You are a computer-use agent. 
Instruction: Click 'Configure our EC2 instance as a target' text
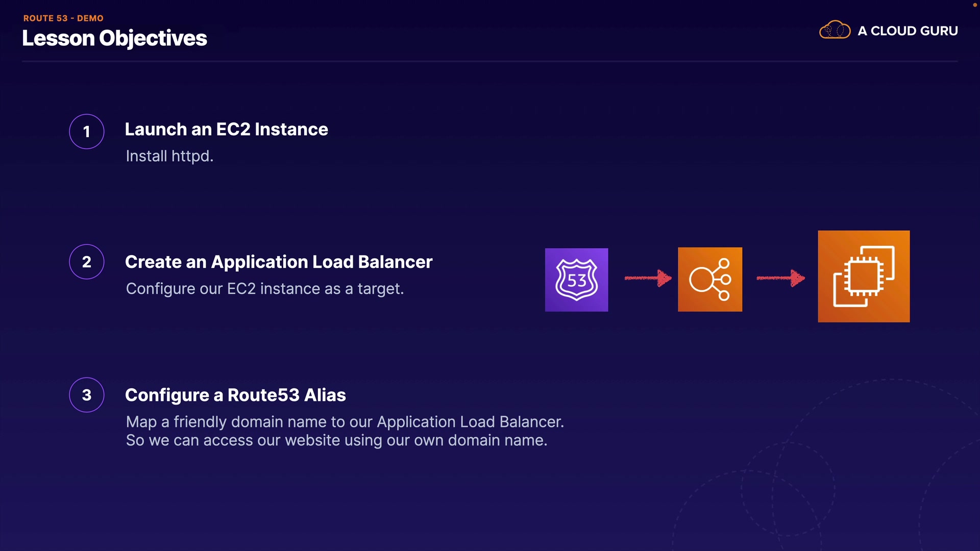[x=264, y=289]
